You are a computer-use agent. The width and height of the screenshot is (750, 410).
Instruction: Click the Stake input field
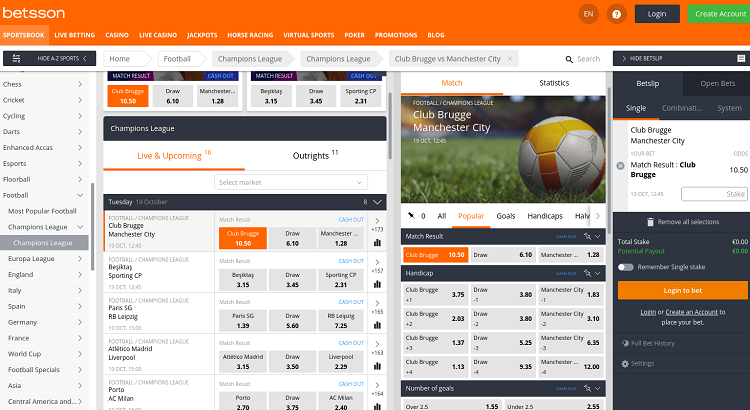pyautogui.click(x=714, y=194)
